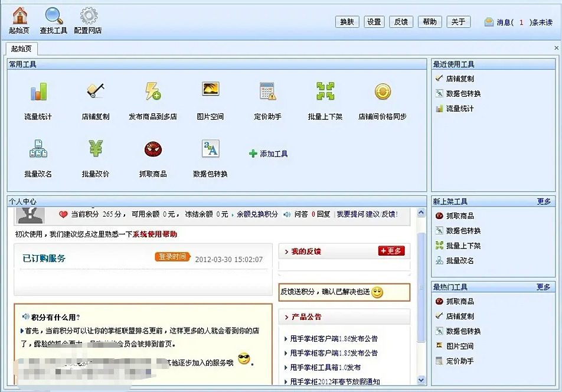Screen dimensions: 562x392
Task: Close the 起始页 tab with the X
Action: pyautogui.click(x=556, y=48)
